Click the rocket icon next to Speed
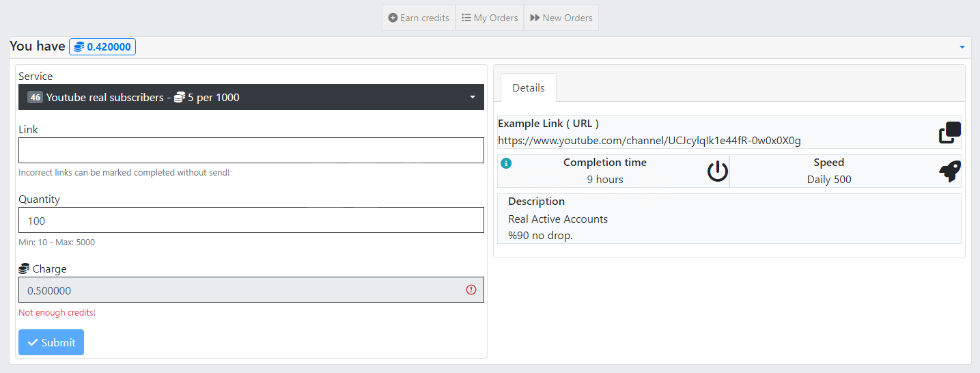This screenshot has width=980, height=373. (x=949, y=171)
